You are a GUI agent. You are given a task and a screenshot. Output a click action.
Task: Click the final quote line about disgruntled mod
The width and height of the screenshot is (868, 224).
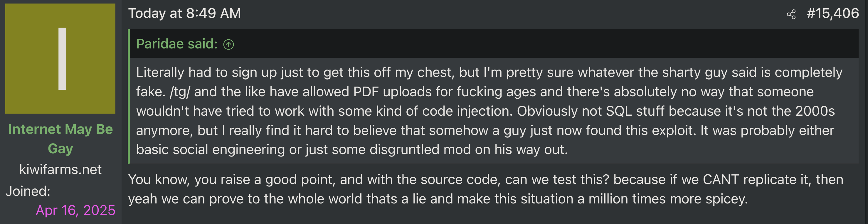352,149
